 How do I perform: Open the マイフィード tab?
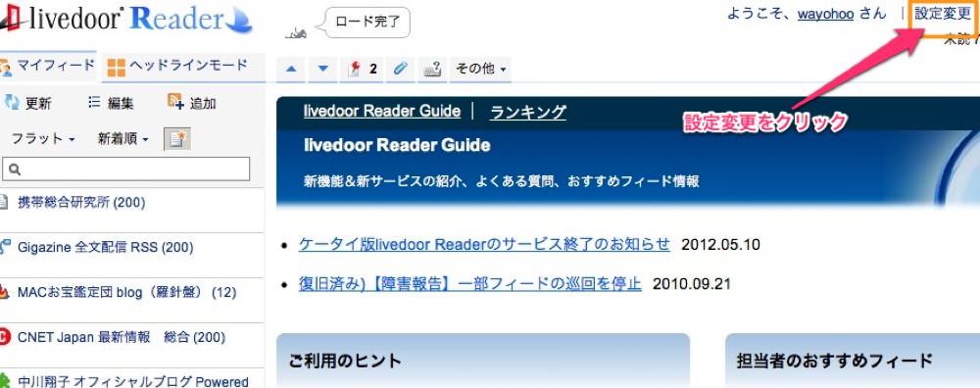tap(48, 67)
